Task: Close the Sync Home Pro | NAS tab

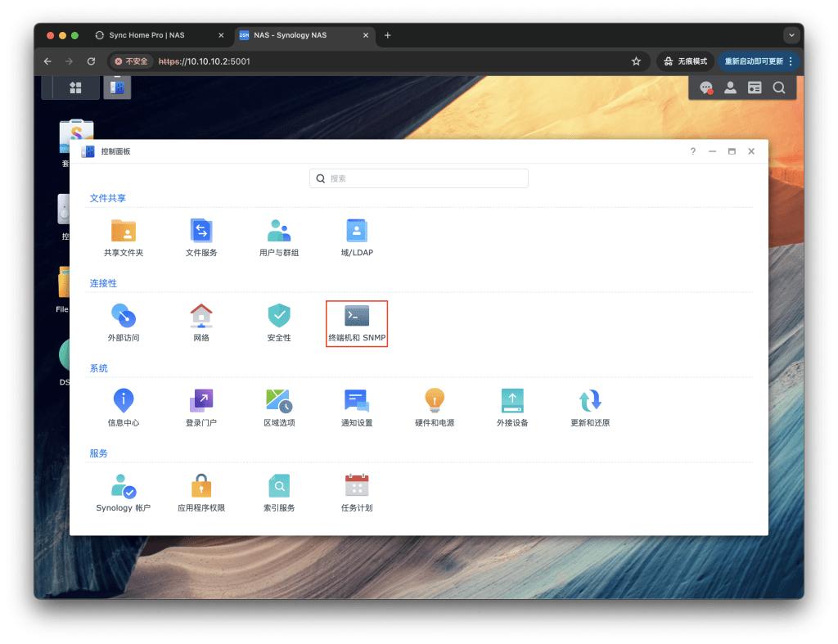Action: 221,35
